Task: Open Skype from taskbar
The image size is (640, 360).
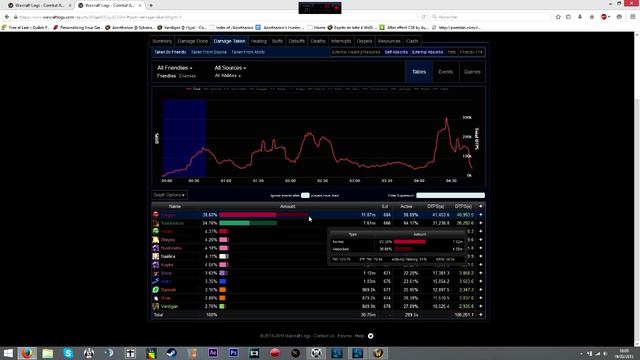Action: tap(68, 353)
